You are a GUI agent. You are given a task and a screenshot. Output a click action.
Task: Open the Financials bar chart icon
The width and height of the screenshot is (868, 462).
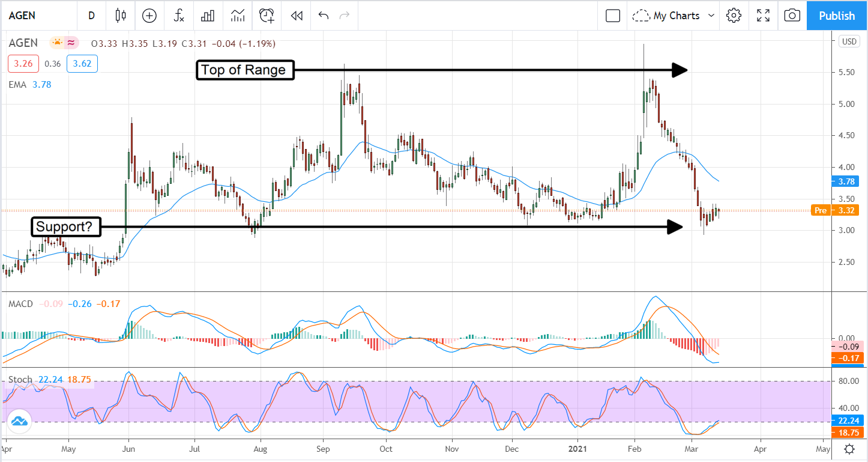point(208,16)
